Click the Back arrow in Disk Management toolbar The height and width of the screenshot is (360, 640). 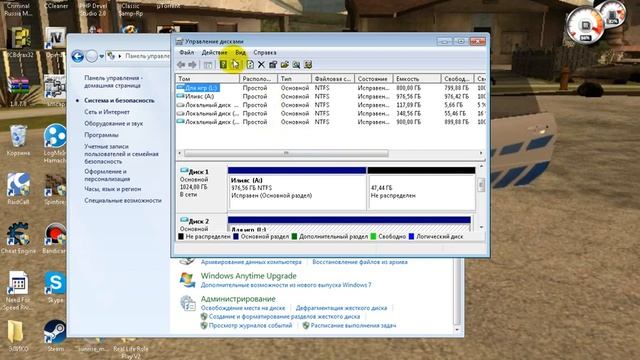181,64
